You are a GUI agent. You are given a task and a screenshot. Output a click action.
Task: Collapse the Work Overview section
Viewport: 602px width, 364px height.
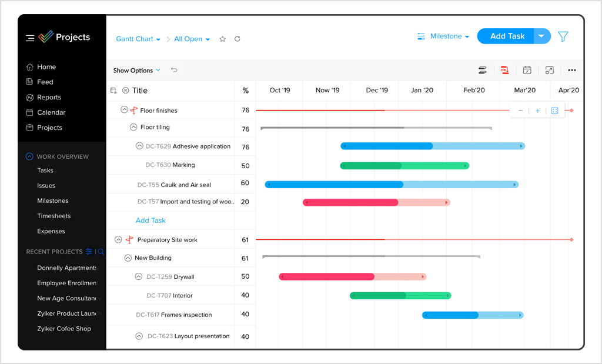[29, 156]
